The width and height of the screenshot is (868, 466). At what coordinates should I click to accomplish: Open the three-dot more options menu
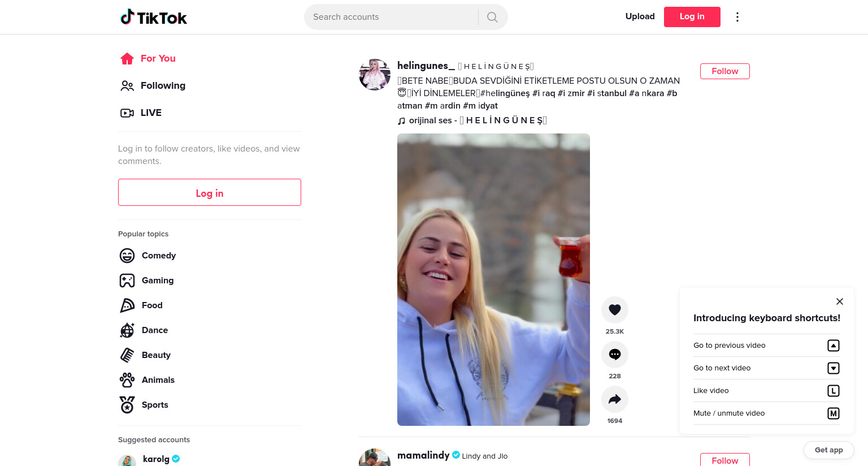pyautogui.click(x=737, y=17)
